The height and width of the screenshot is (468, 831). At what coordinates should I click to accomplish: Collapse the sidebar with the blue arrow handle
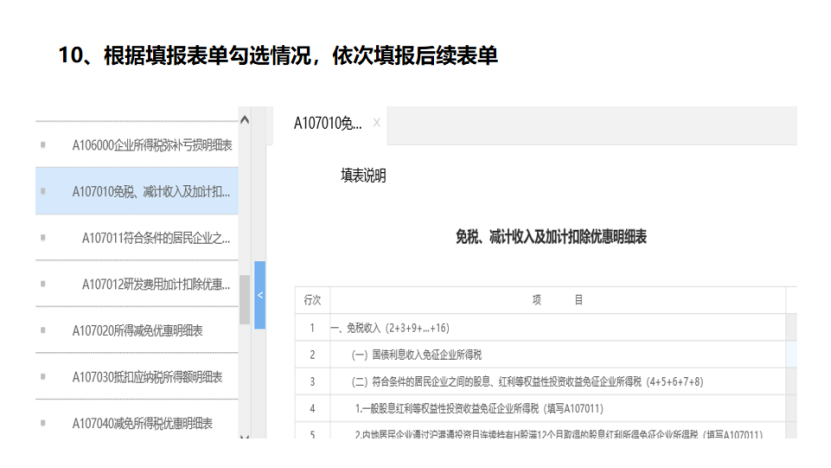[260, 295]
